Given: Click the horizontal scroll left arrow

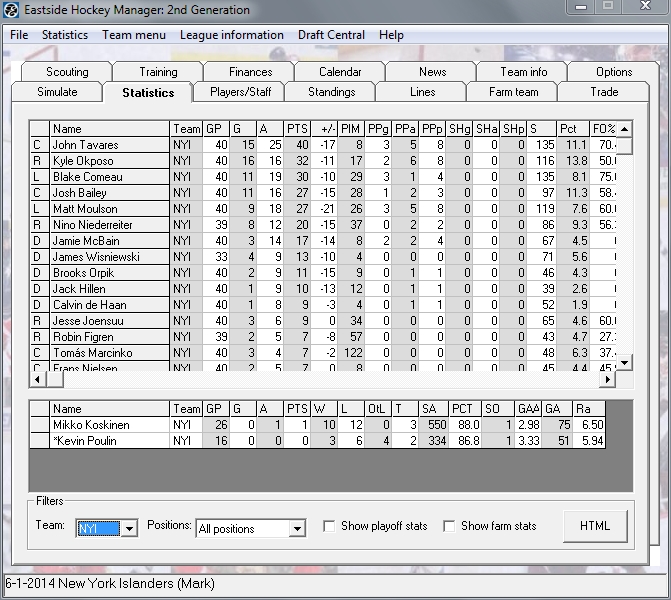Looking at the screenshot, I should point(38,379).
